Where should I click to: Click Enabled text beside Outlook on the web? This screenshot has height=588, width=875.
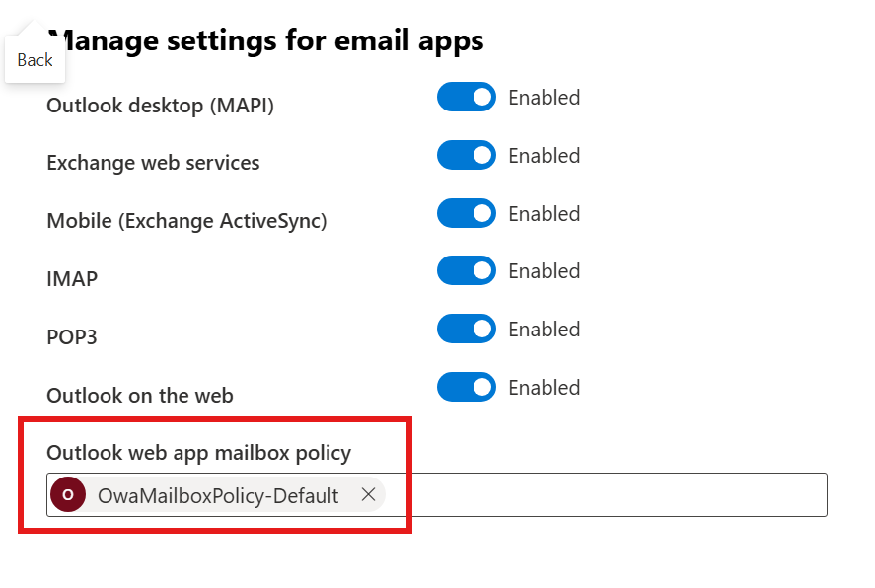click(x=545, y=387)
